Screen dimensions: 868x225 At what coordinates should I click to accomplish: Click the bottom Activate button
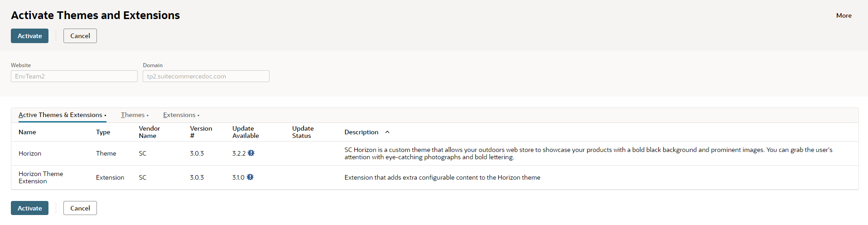29,208
